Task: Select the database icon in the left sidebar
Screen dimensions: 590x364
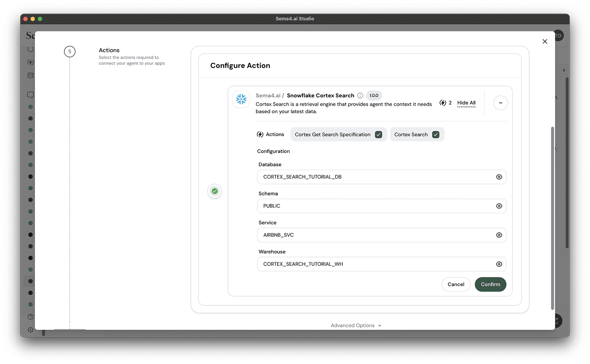Action: click(x=30, y=75)
